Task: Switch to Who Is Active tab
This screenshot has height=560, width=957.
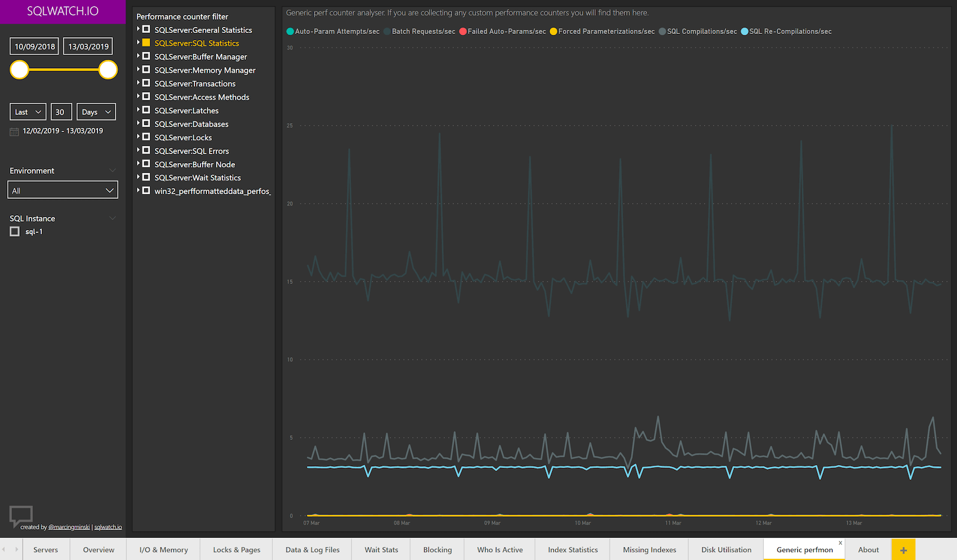Action: pyautogui.click(x=500, y=550)
